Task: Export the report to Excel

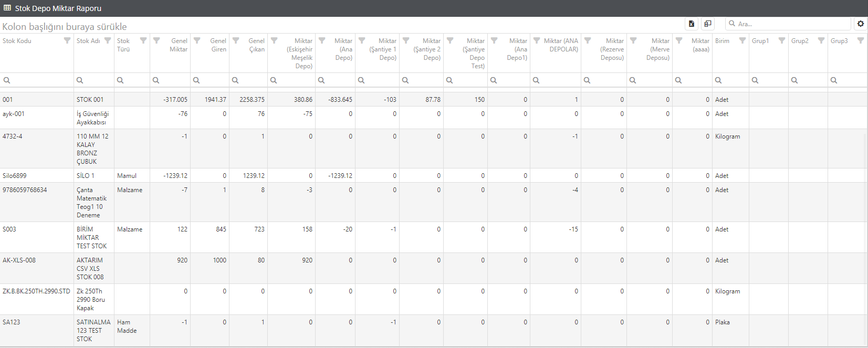Action: tap(692, 24)
